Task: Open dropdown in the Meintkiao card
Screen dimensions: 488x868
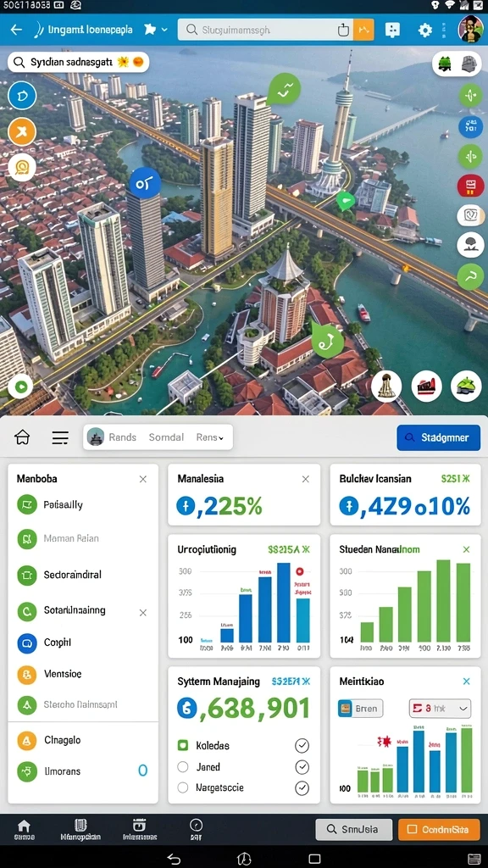Action: pyautogui.click(x=440, y=708)
